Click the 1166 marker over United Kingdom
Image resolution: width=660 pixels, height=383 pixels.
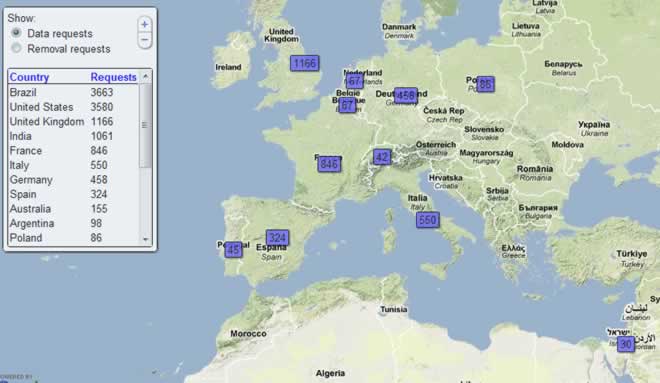tap(304, 64)
